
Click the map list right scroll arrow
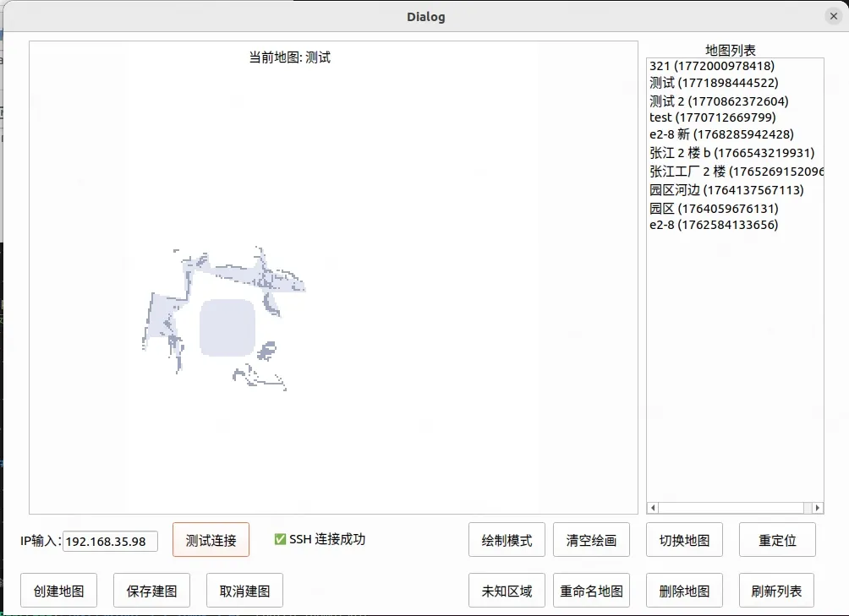coord(818,508)
